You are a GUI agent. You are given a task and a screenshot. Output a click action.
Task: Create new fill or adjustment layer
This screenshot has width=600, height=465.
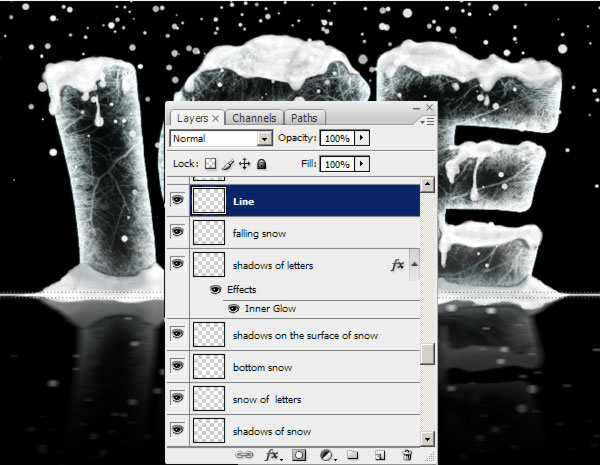point(325,455)
